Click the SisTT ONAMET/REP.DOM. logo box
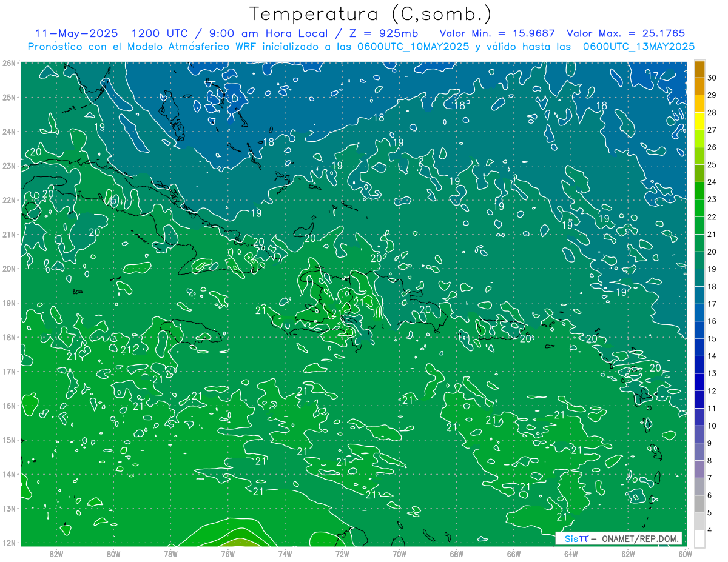This screenshot has width=728, height=562. 619,538
